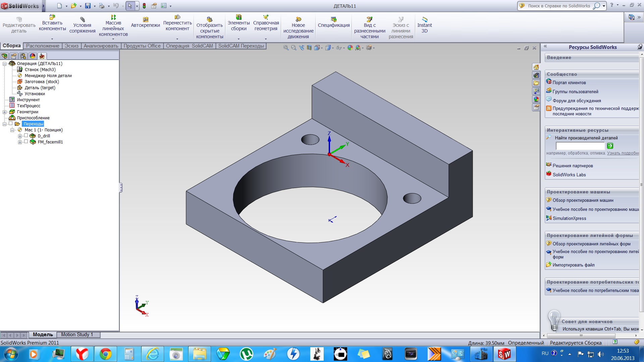
Task: Click Zoom to Fit view icon
Action: click(x=286, y=48)
